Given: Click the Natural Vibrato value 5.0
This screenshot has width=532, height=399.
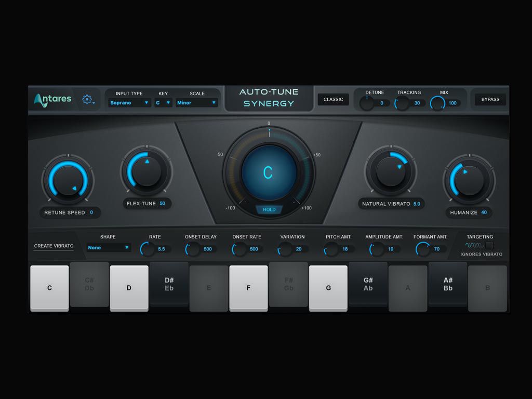Looking at the screenshot, I should pyautogui.click(x=417, y=204).
